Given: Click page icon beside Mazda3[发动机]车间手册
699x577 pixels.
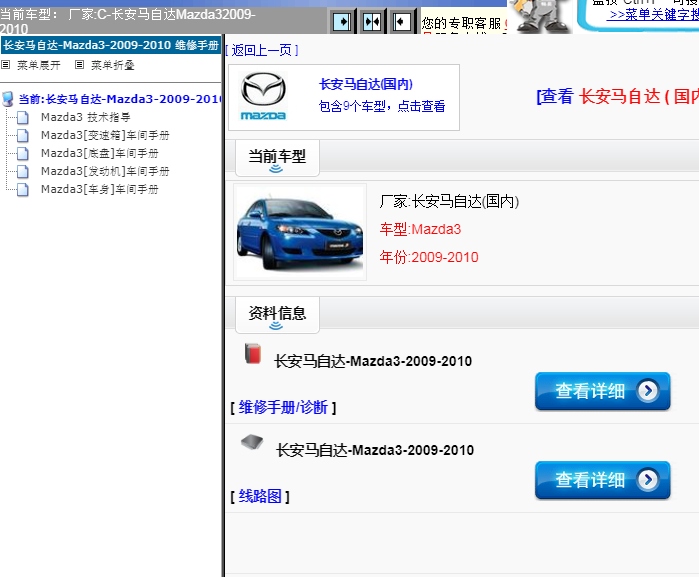Looking at the screenshot, I should pos(23,172).
